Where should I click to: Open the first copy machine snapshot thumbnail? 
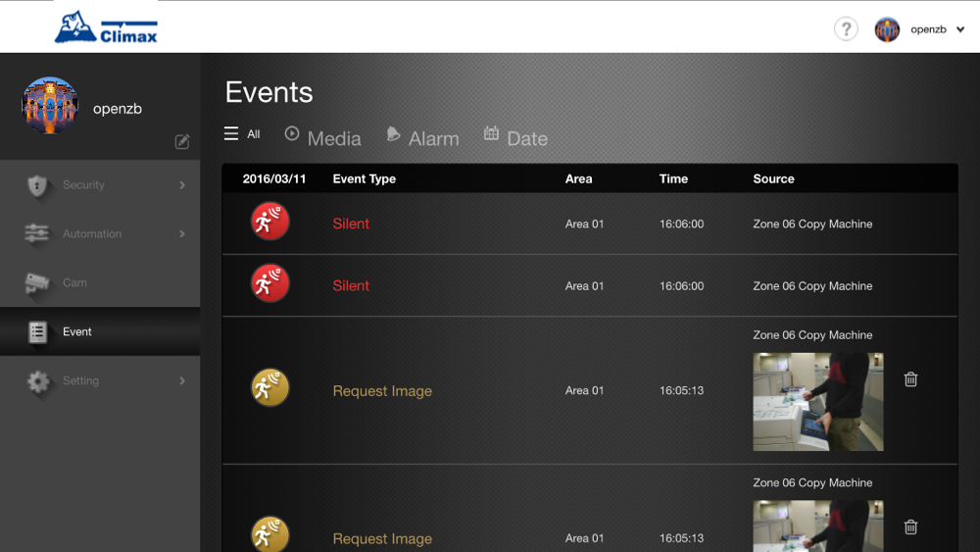tap(818, 402)
